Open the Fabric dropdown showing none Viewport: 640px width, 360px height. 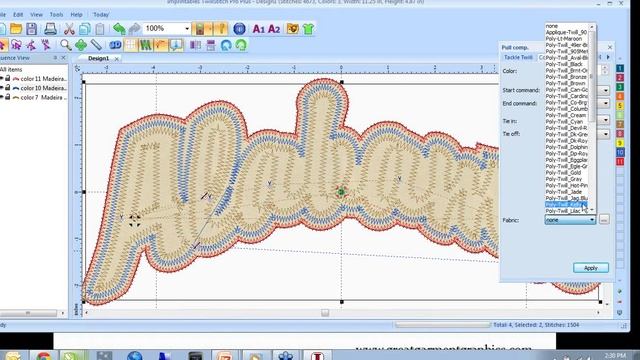point(570,220)
